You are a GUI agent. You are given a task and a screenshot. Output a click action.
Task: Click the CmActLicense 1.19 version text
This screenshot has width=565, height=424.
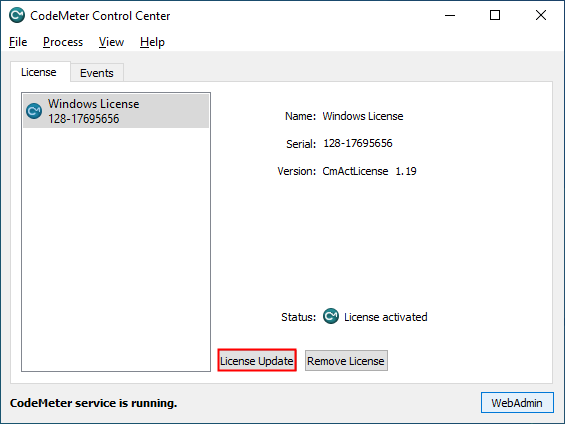coord(369,171)
